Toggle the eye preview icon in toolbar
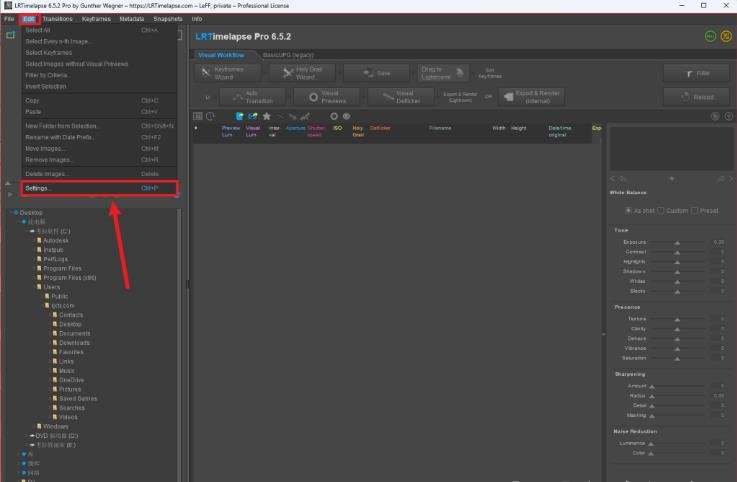This screenshot has height=482, width=737. pos(346,116)
